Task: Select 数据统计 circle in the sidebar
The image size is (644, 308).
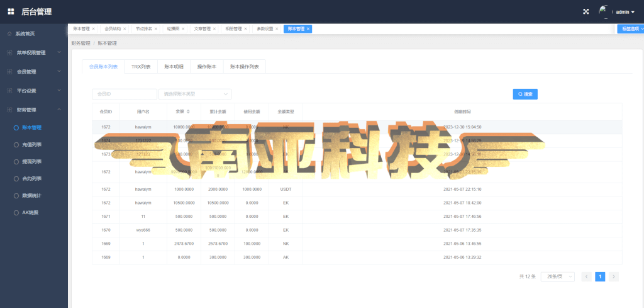Action: 16,196
